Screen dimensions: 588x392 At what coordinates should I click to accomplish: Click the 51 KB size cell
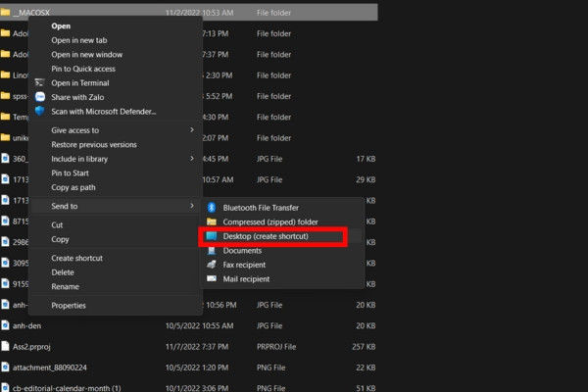click(366, 388)
